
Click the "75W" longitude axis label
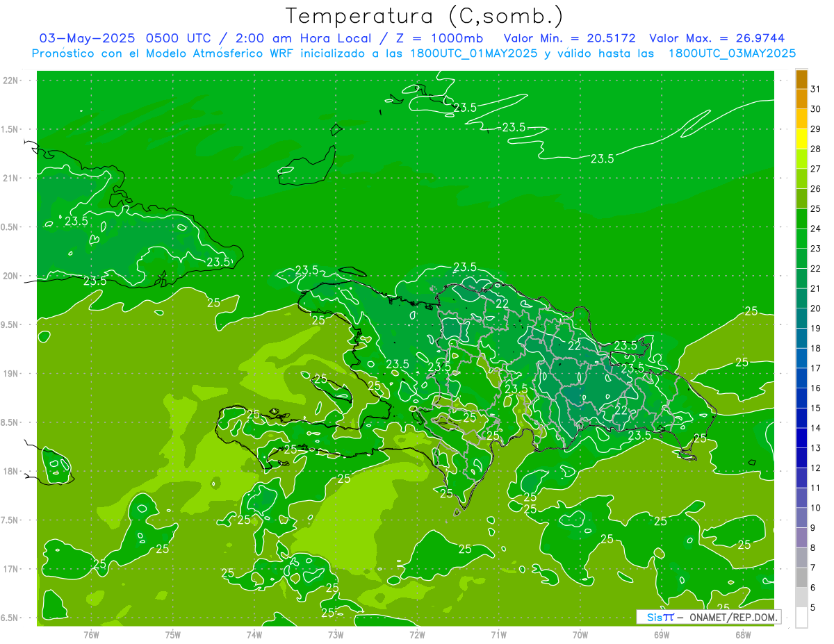pyautogui.click(x=173, y=634)
